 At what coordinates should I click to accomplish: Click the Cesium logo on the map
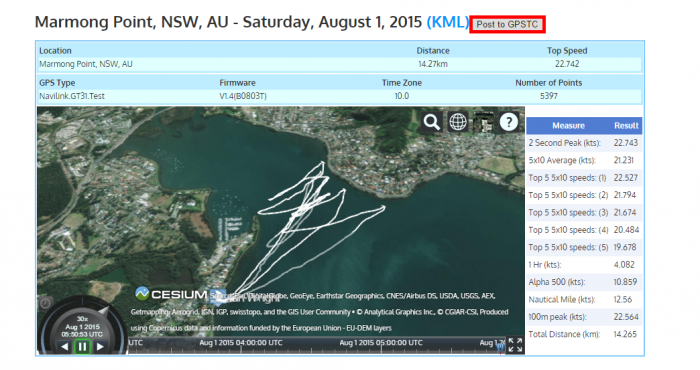click(171, 294)
